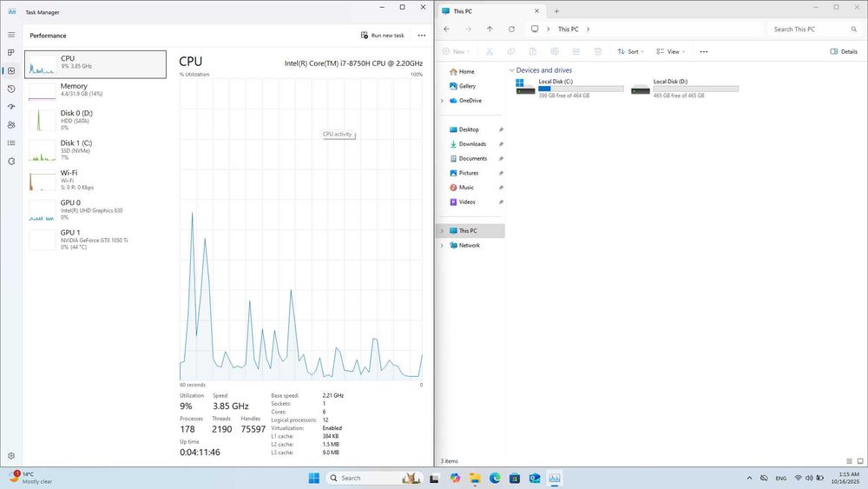Switch to details list view icon
Screen dimensions: 868x489
(x=849, y=460)
